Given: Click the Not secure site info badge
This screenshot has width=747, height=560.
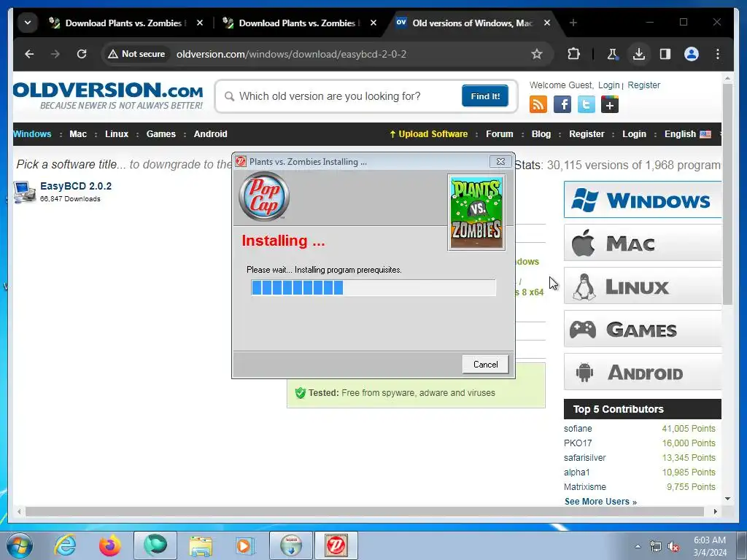Looking at the screenshot, I should coord(136,54).
